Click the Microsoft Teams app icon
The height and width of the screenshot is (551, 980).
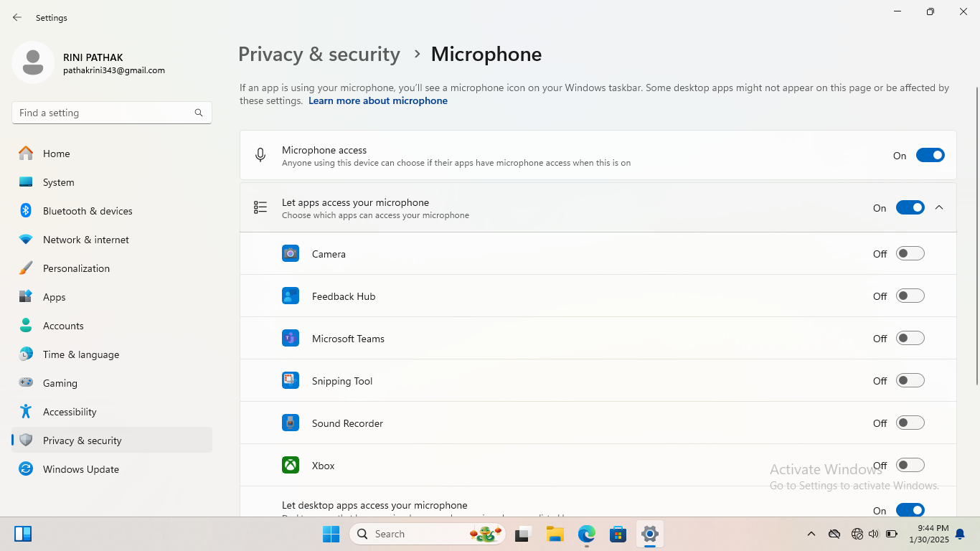(x=291, y=338)
